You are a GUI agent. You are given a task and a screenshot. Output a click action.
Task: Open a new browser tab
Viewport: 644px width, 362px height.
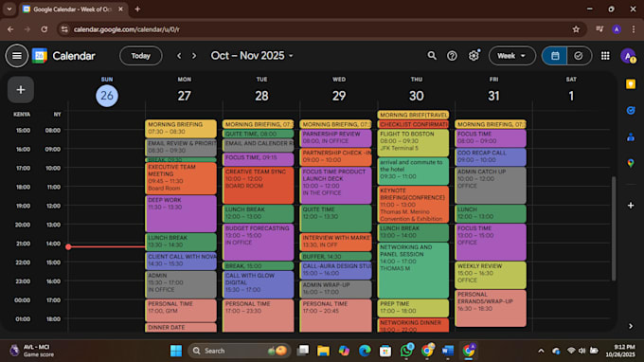pos(137,9)
